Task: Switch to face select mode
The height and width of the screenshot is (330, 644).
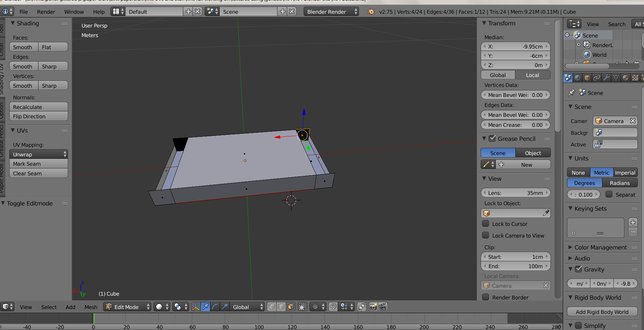Action: tap(291, 307)
